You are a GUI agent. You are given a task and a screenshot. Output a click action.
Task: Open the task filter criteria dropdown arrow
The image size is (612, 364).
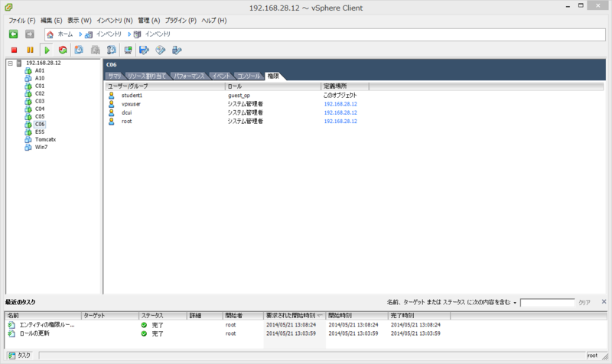[515, 303]
